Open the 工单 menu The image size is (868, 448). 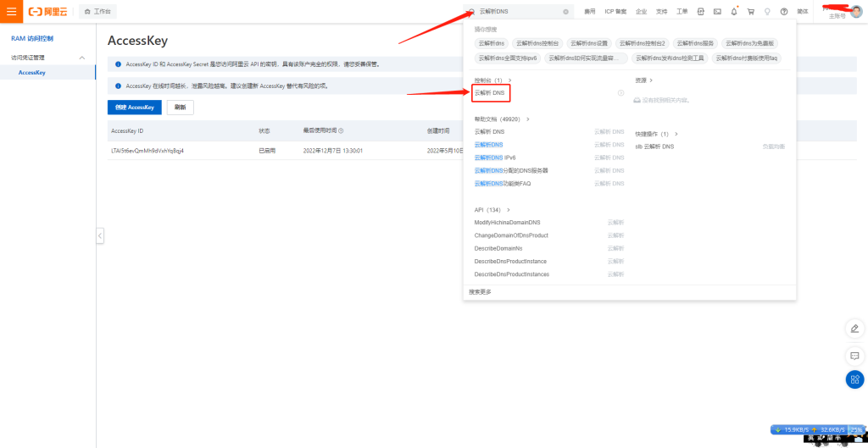[x=682, y=11]
